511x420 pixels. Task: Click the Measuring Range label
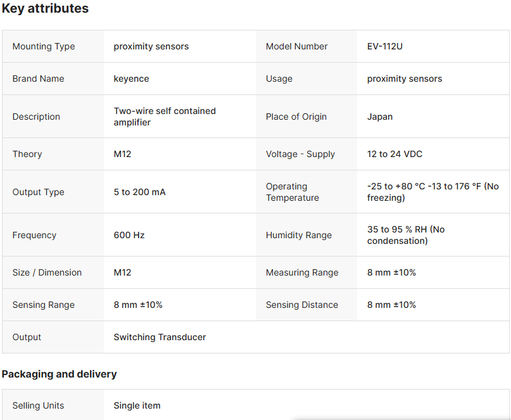[302, 272]
